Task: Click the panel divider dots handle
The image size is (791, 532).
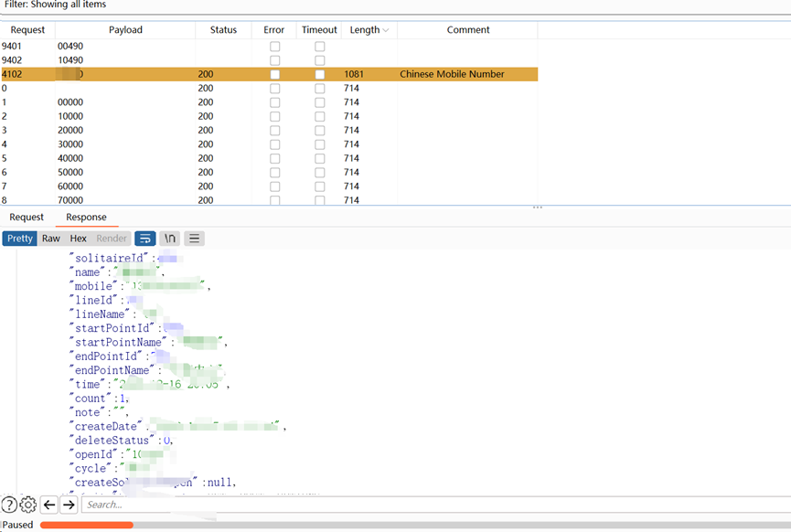Action: click(x=538, y=207)
